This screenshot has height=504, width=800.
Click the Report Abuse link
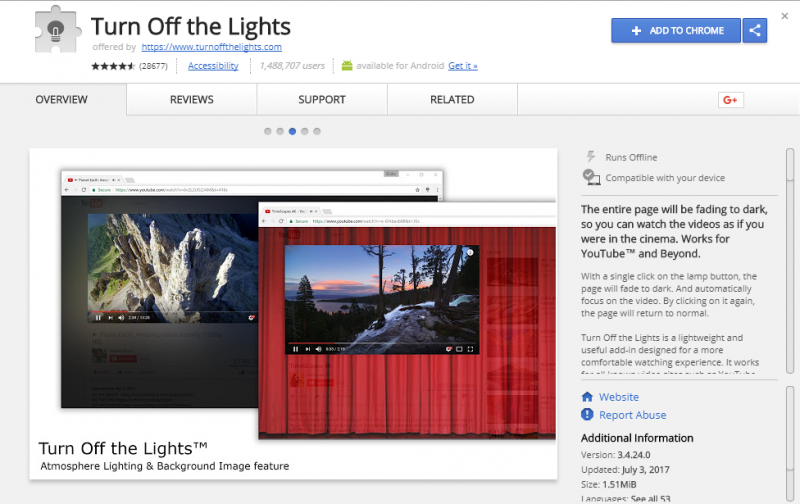pos(633,415)
